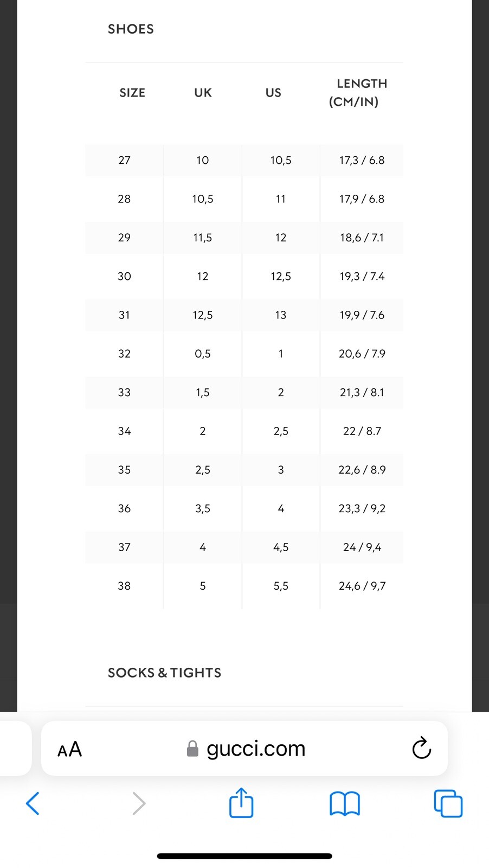This screenshot has height=868, width=489.
Task: Select the SHOES section heading
Action: point(131,29)
